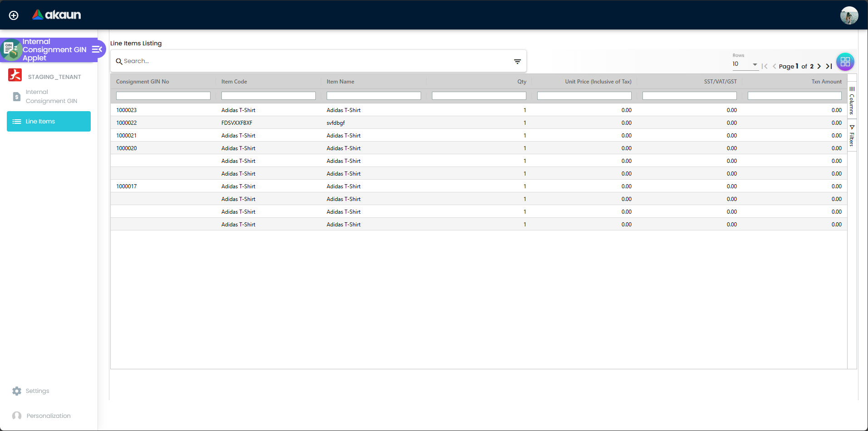The width and height of the screenshot is (868, 431).
Task: Click the grid layout button near pagination
Action: click(845, 62)
